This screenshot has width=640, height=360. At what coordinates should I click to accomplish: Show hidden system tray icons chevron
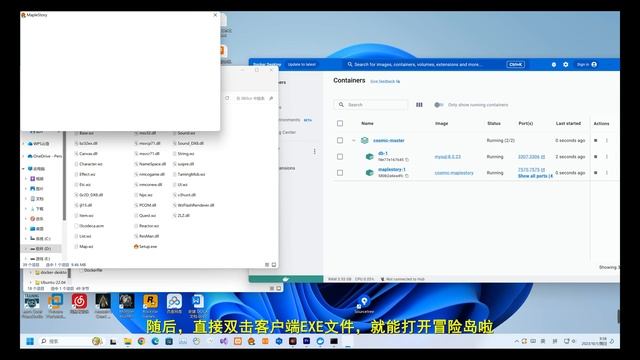(x=516, y=341)
